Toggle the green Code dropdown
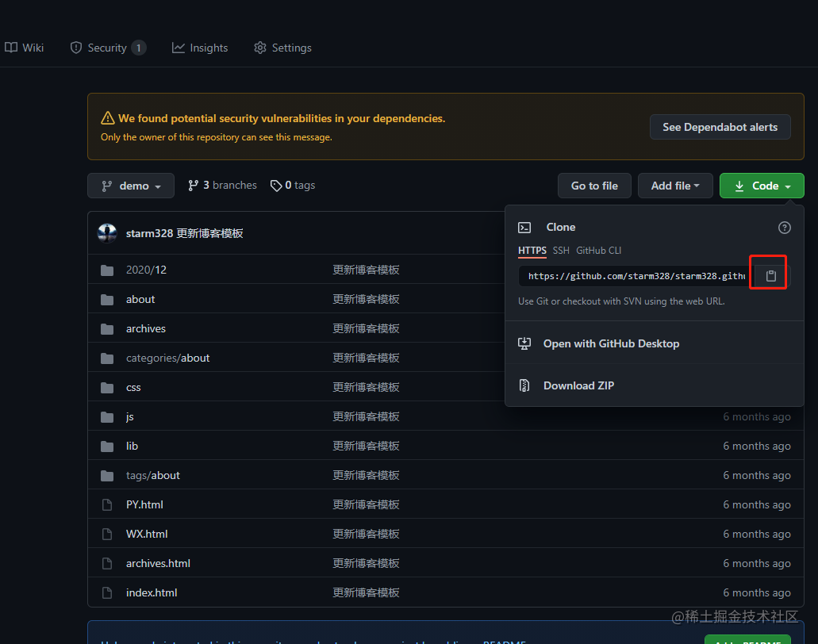The width and height of the screenshot is (818, 644). click(x=762, y=186)
